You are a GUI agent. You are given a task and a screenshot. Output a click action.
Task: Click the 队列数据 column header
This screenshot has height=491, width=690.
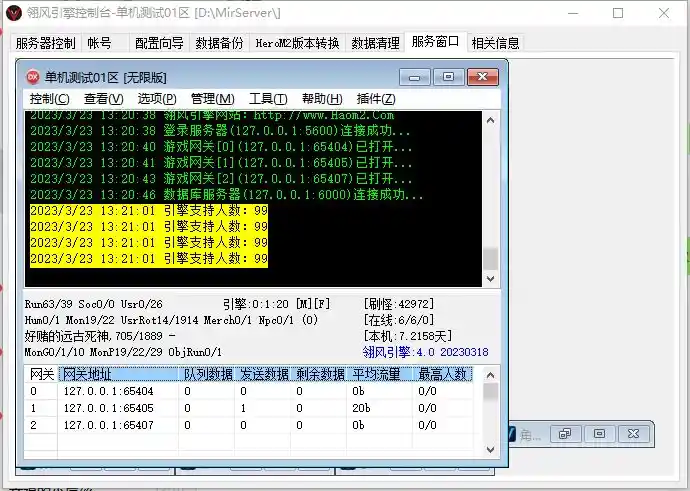point(207,374)
